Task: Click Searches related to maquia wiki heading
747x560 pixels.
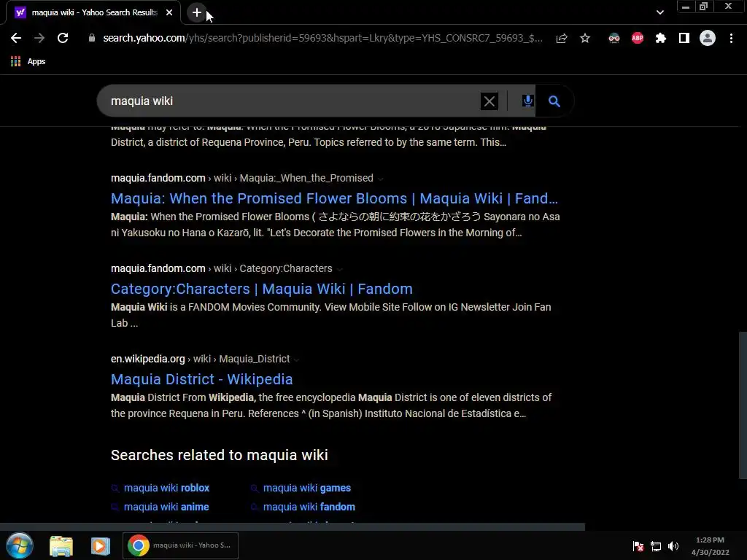Action: coord(219,455)
